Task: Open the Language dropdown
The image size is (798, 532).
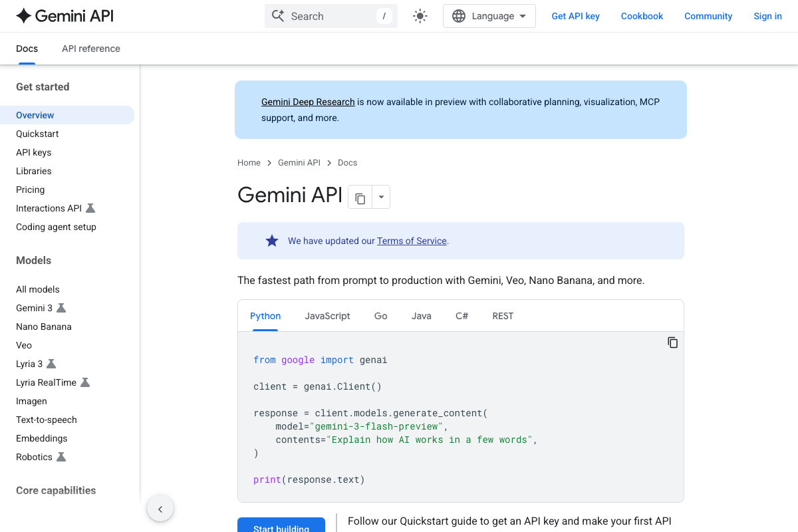Action: pos(489,15)
